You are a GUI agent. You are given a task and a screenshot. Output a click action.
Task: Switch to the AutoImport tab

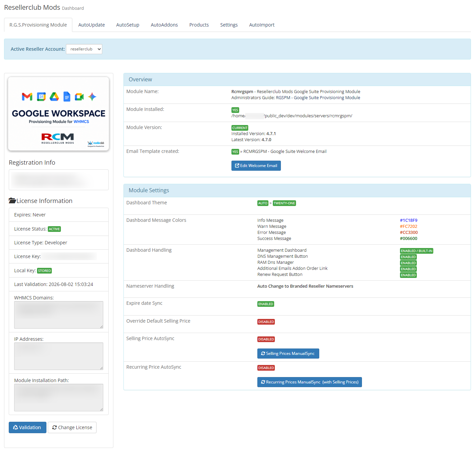(262, 25)
